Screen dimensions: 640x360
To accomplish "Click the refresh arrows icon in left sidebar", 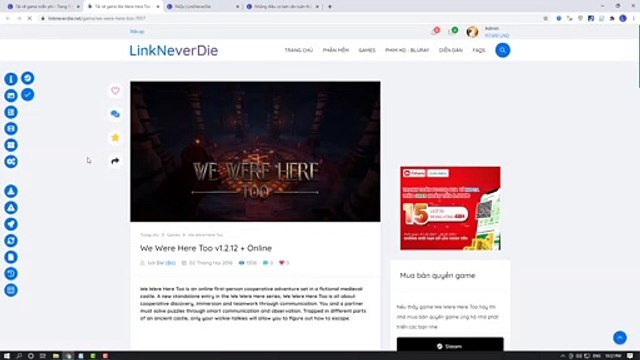I will tap(11, 241).
